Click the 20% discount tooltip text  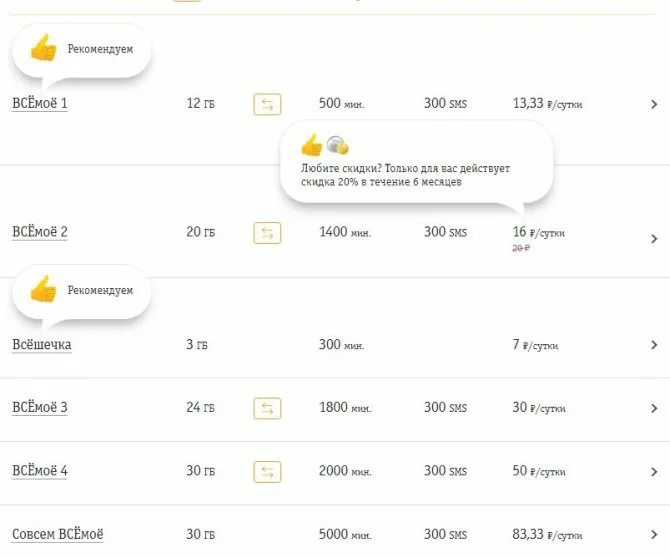click(x=405, y=176)
